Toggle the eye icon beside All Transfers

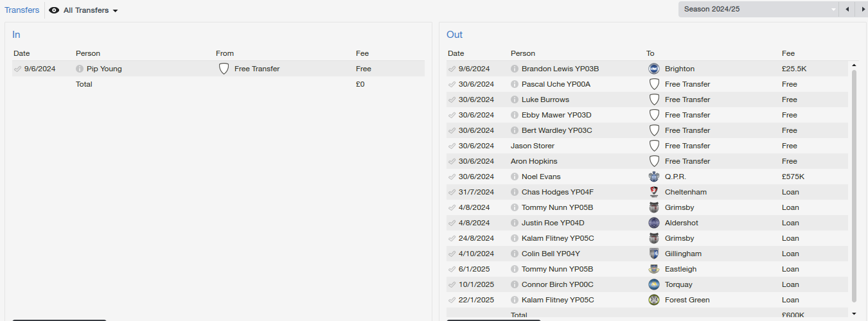coord(54,10)
